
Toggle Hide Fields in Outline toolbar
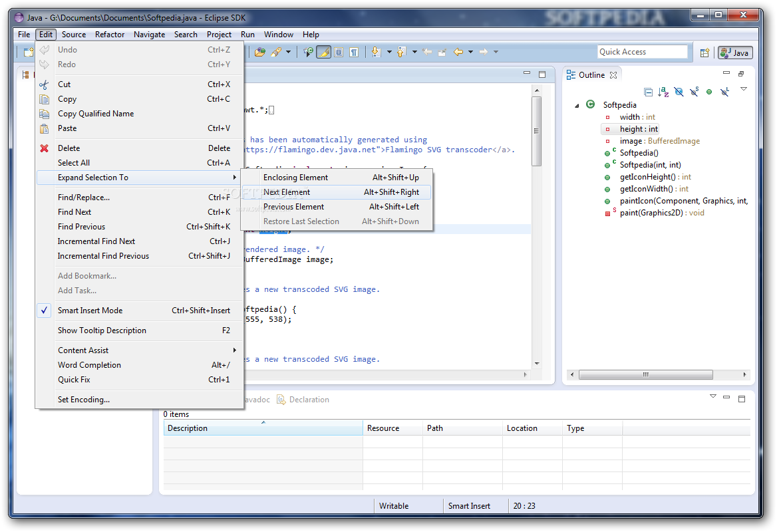(x=679, y=92)
